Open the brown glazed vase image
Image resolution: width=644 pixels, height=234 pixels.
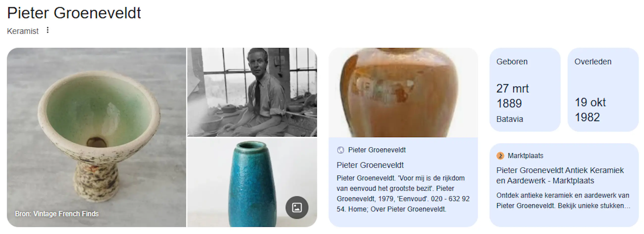click(x=403, y=93)
